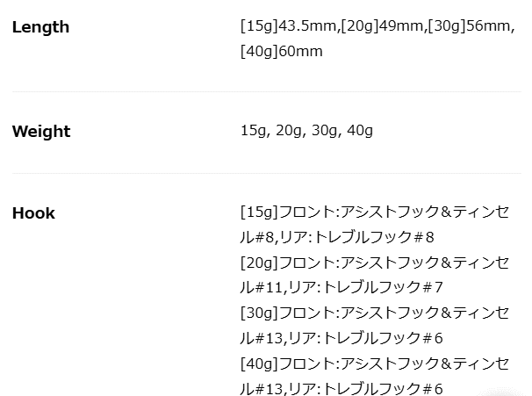Click the [20g]49mm text in Length row

(x=382, y=25)
